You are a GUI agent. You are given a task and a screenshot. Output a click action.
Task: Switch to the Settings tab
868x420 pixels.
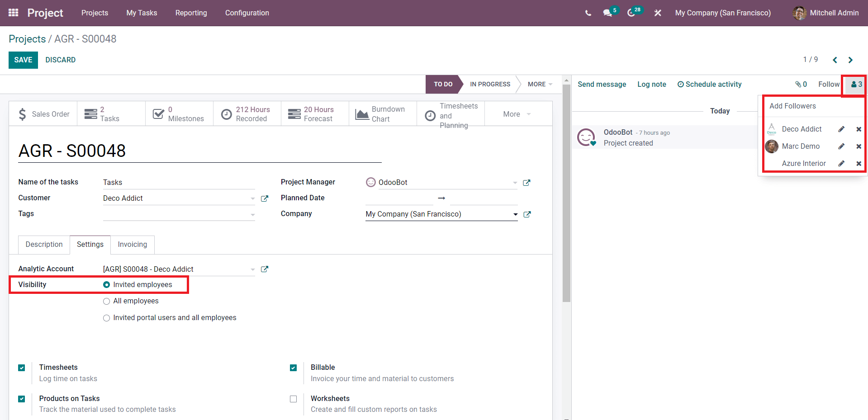90,245
